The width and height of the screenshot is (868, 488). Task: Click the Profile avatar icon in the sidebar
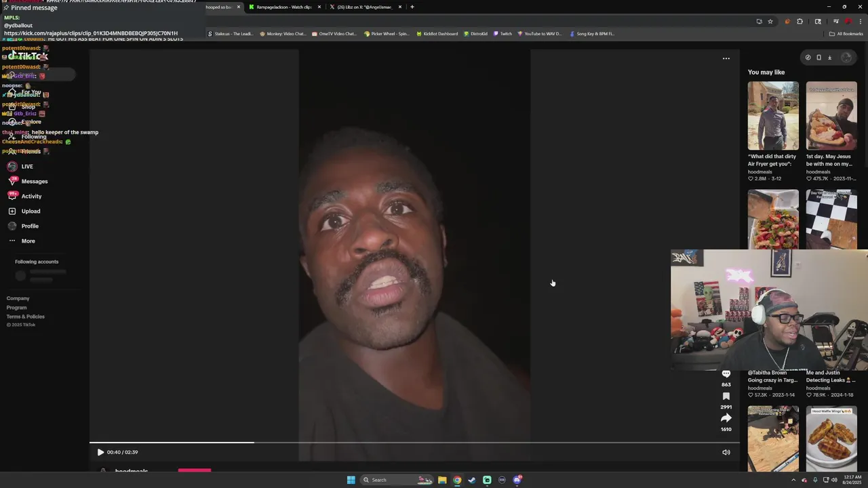pyautogui.click(x=12, y=226)
